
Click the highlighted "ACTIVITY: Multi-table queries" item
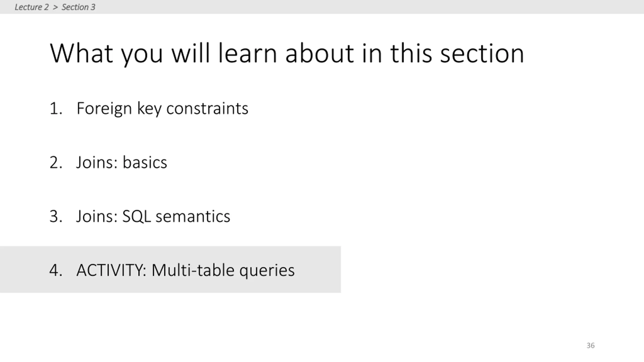tap(170, 269)
